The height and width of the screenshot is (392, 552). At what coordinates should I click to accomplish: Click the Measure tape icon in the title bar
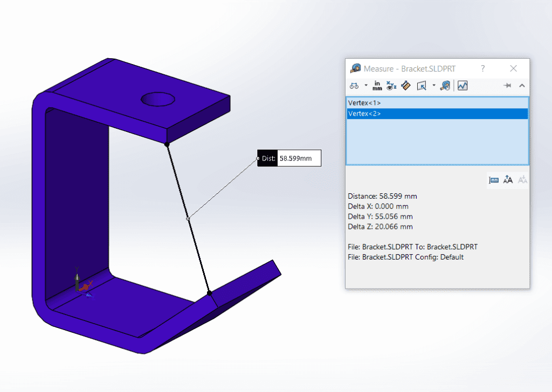pyautogui.click(x=355, y=68)
